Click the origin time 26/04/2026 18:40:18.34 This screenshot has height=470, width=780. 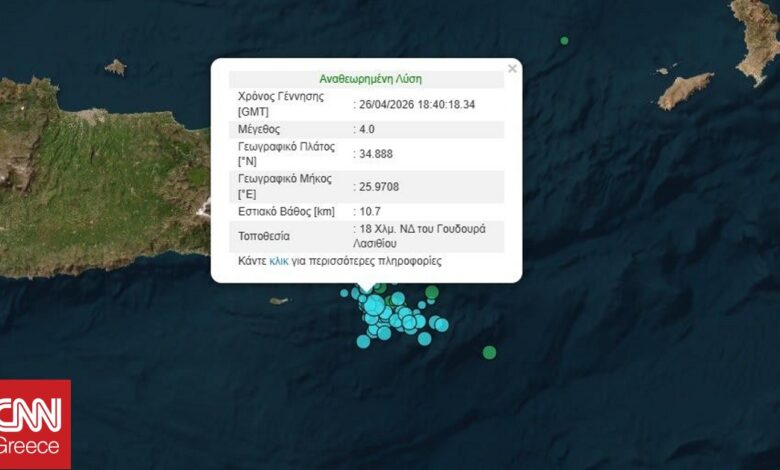pyautogui.click(x=415, y=103)
